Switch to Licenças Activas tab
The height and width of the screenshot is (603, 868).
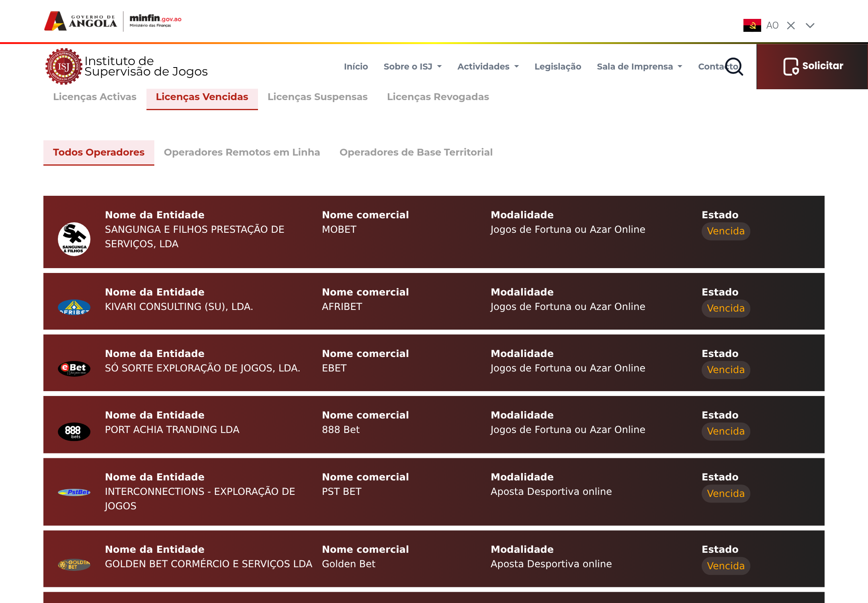tap(95, 97)
